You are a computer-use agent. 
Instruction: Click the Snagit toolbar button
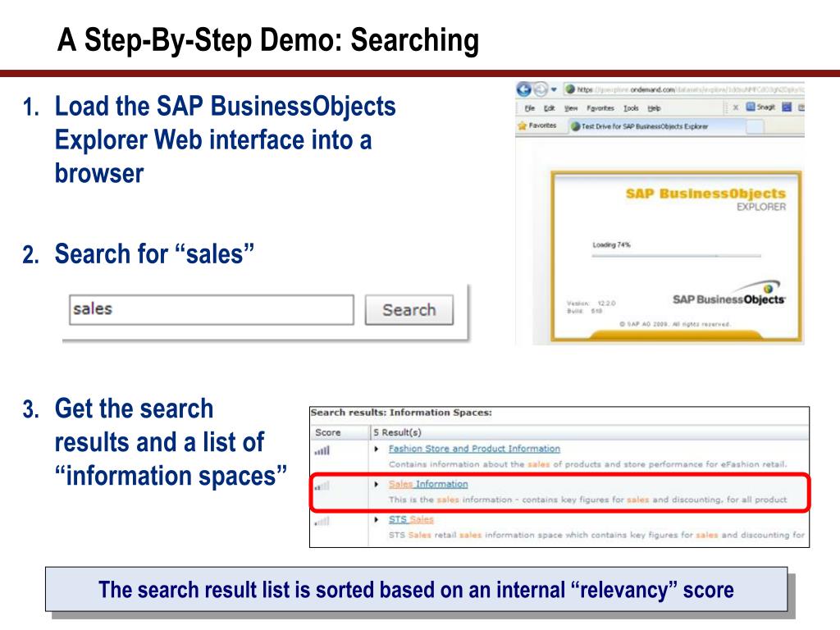tap(760, 107)
